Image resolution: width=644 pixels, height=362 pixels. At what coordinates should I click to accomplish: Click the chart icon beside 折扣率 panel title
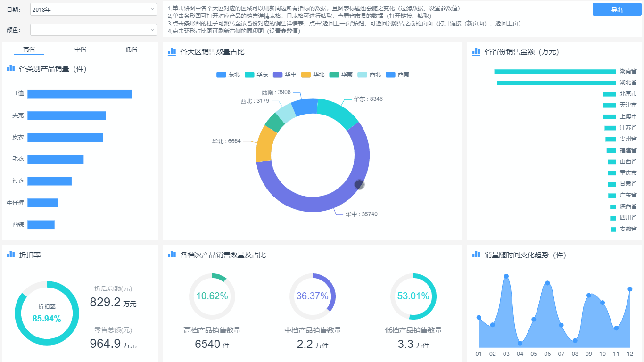(x=11, y=255)
